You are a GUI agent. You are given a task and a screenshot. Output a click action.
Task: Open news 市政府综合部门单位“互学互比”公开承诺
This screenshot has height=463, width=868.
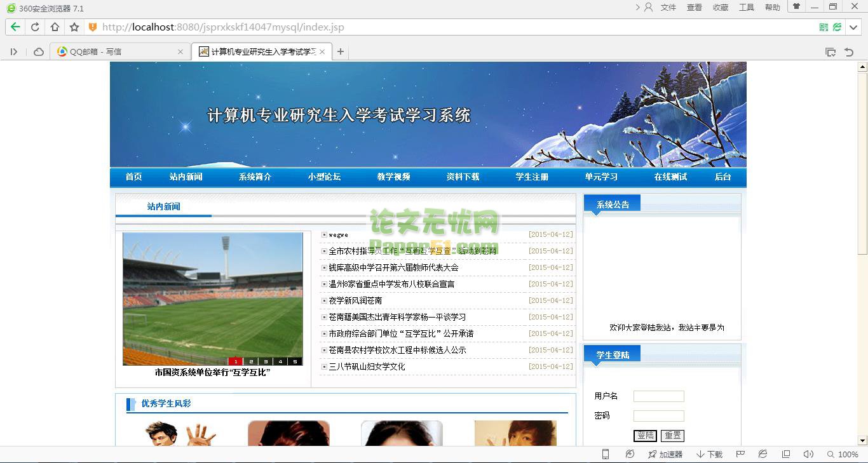pyautogui.click(x=401, y=334)
